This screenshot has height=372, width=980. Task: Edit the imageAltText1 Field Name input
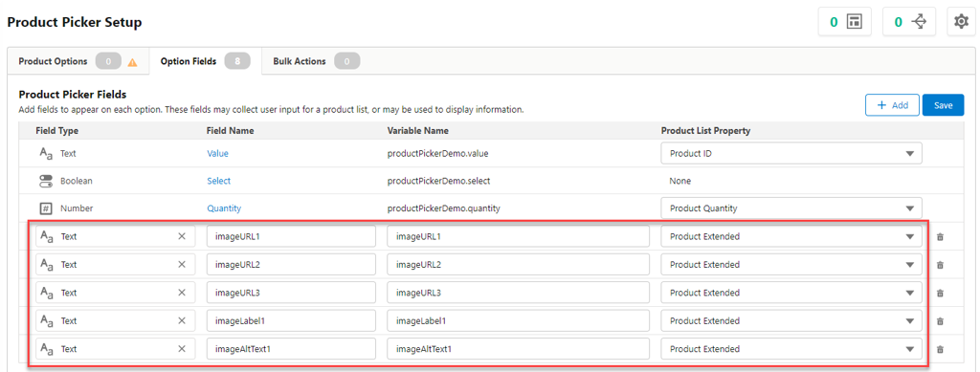tap(291, 349)
